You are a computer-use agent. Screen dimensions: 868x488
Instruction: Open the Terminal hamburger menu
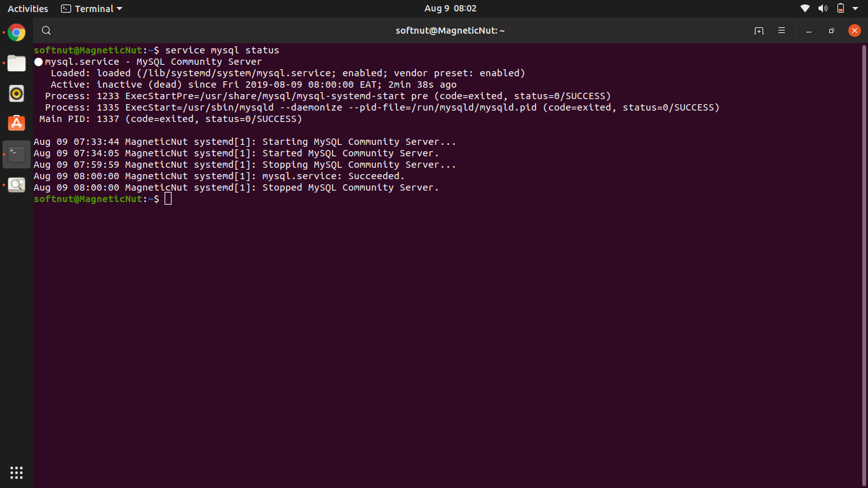tap(782, 30)
